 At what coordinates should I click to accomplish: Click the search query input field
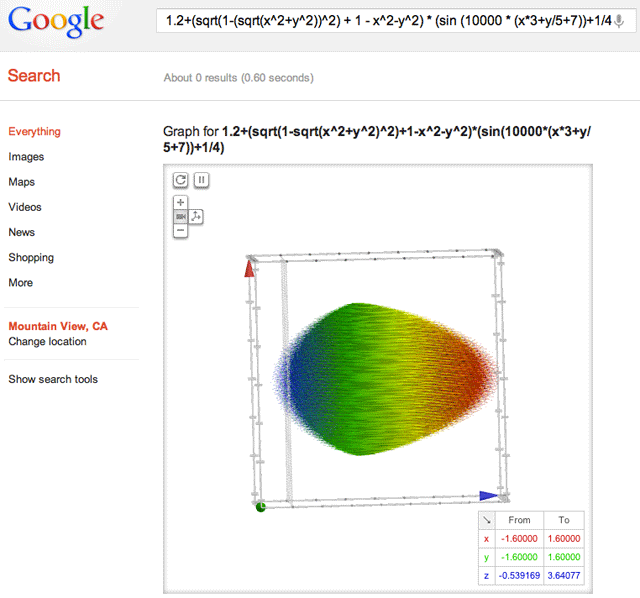tap(396, 21)
